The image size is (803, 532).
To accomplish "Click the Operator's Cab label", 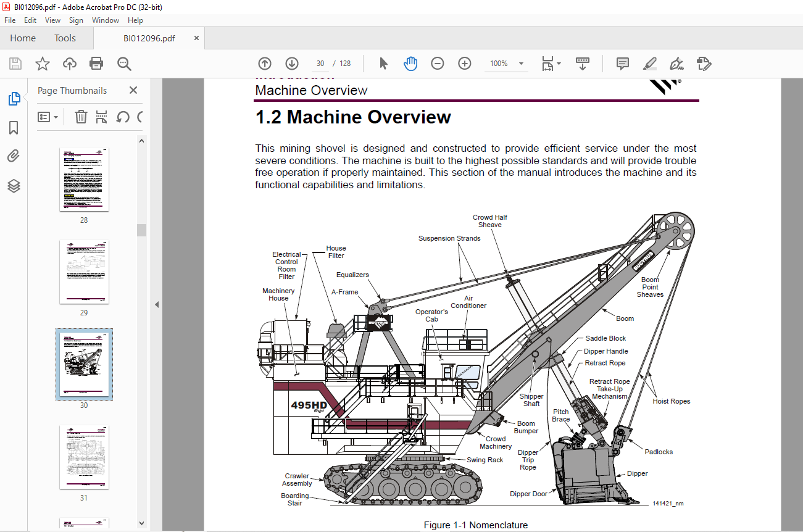I will pyautogui.click(x=431, y=315).
